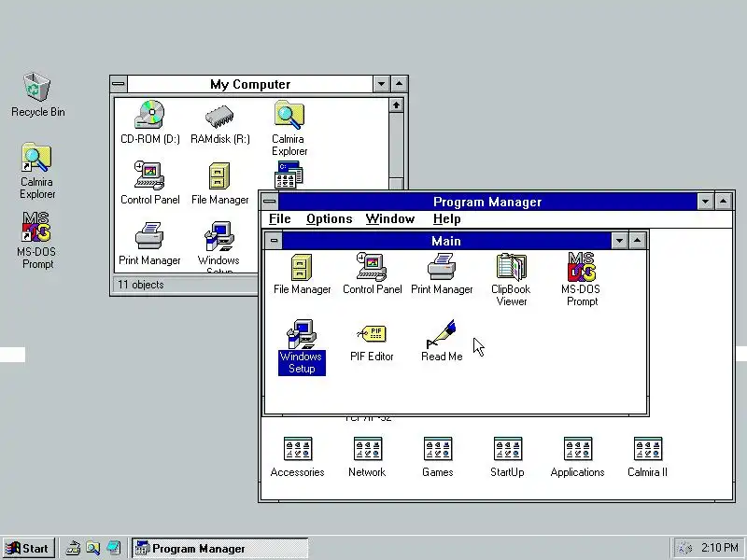747x560 pixels.
Task: Click the system tray icon beside clock
Action: click(684, 548)
